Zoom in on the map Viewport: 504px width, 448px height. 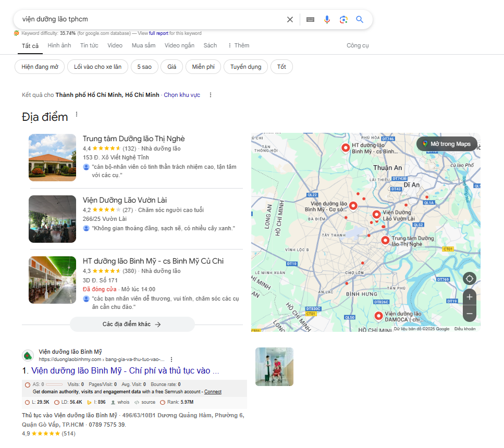pos(469,297)
